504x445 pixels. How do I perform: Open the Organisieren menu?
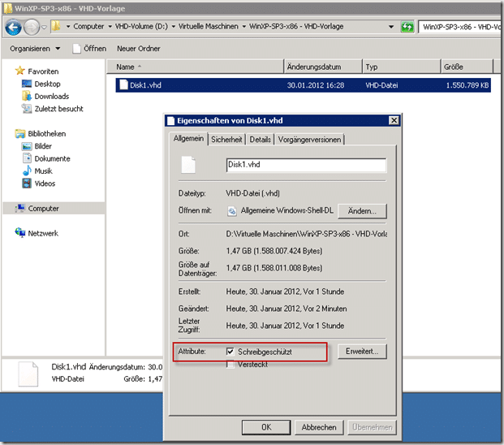pyautogui.click(x=35, y=49)
